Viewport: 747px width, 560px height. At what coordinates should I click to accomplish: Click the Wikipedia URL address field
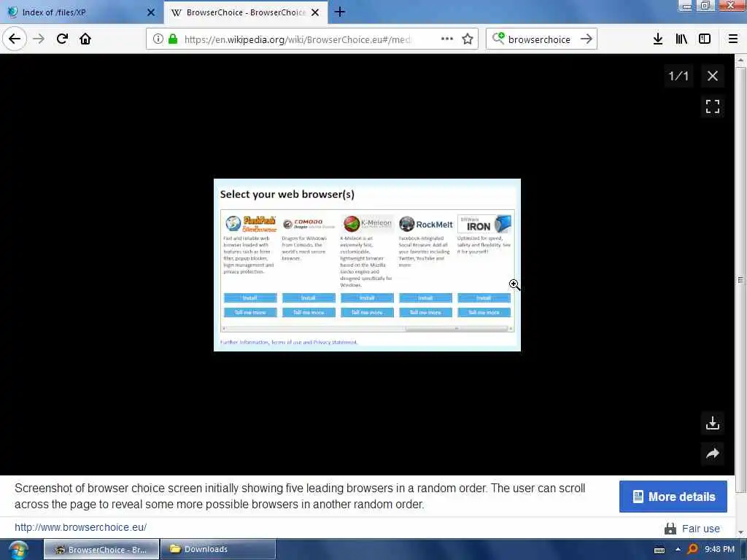298,39
